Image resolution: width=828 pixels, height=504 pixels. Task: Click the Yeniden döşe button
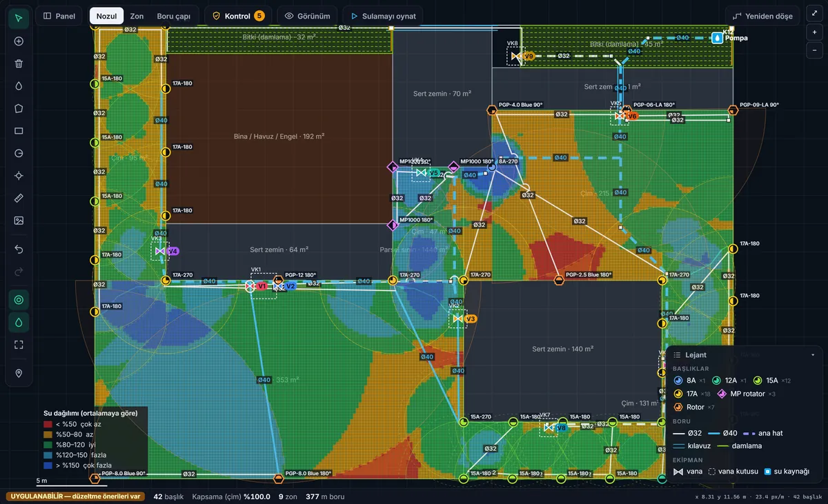point(763,16)
